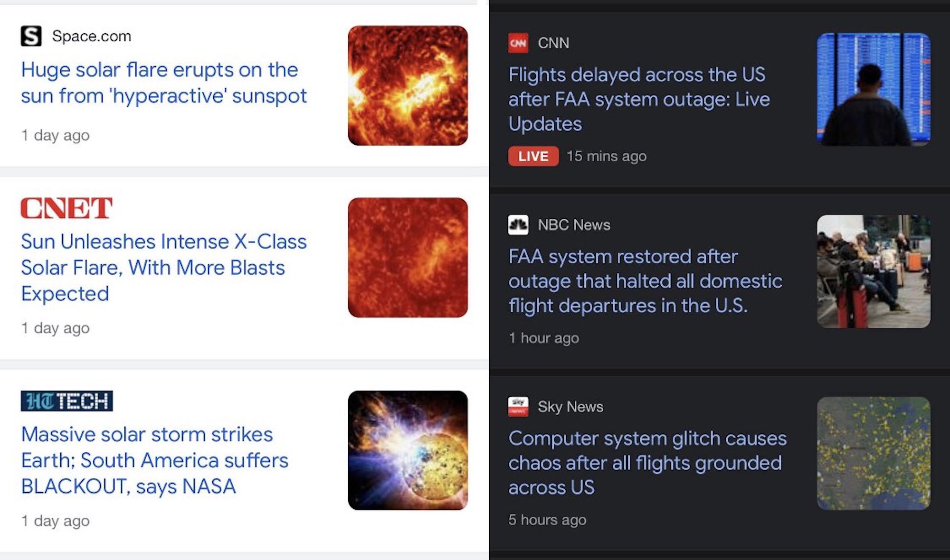Click the Space.com solar flare thumbnail
950x560 pixels.
point(408,86)
